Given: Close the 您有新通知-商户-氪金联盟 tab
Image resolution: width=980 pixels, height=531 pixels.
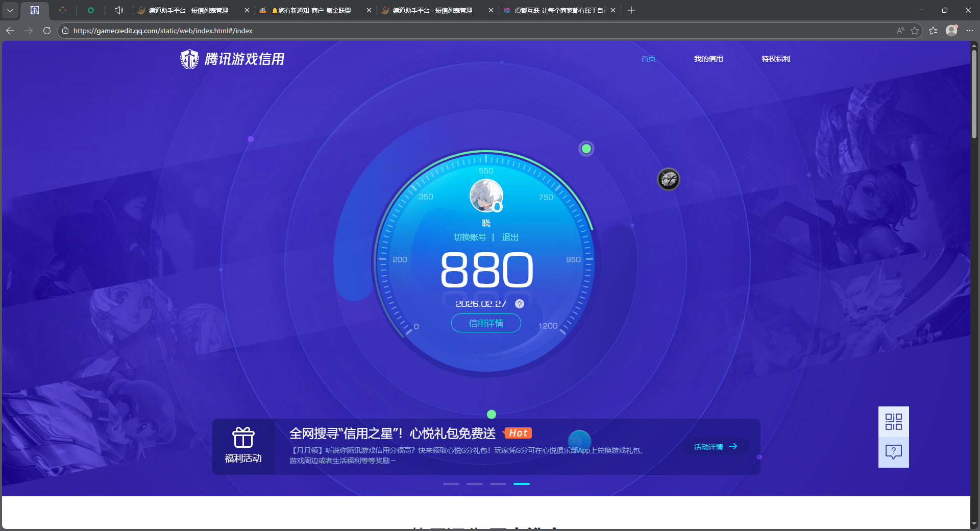Looking at the screenshot, I should point(369,10).
